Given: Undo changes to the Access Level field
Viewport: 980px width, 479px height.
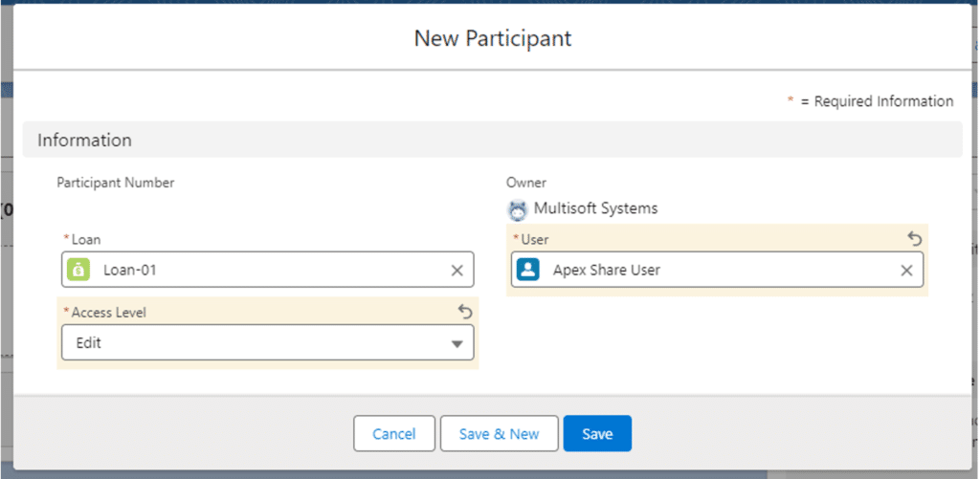Looking at the screenshot, I should tap(465, 312).
